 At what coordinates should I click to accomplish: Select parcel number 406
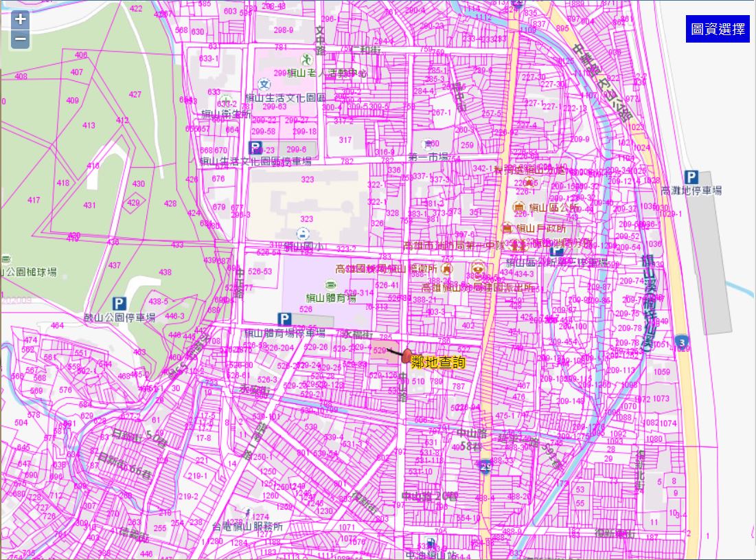(x=81, y=55)
